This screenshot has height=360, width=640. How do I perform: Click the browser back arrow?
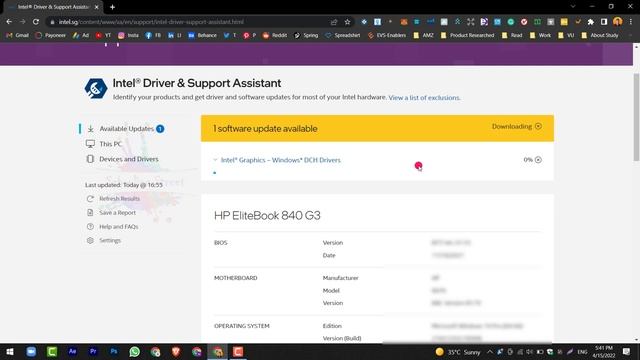[x=9, y=22]
